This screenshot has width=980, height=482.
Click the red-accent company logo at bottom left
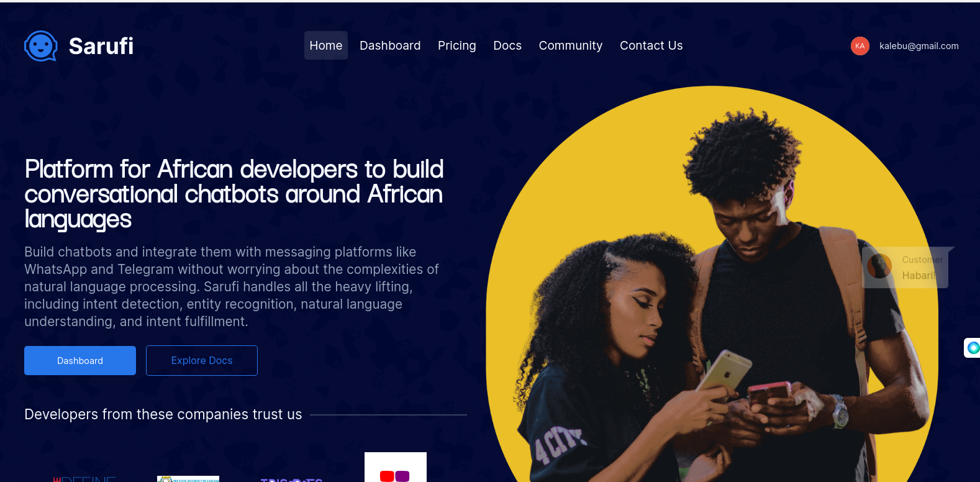click(x=85, y=479)
